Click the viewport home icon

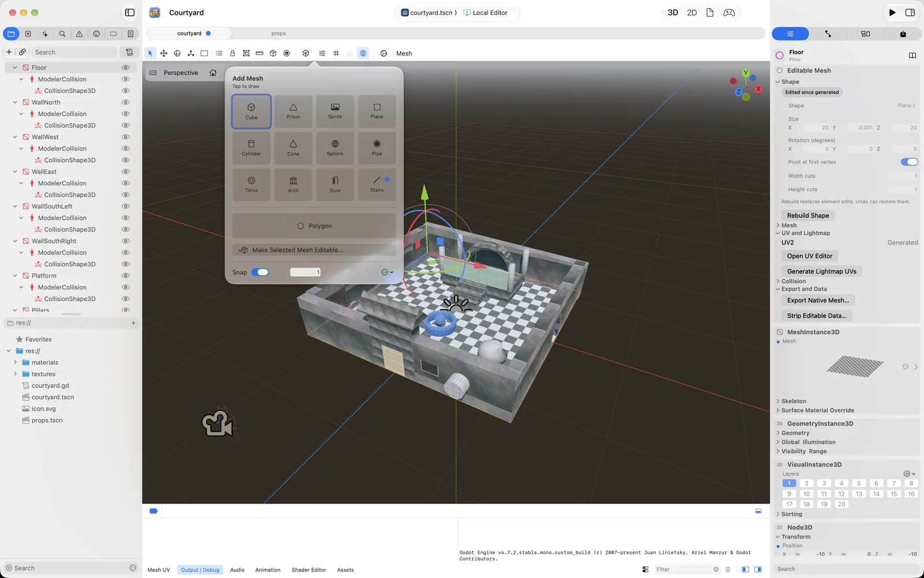(213, 73)
